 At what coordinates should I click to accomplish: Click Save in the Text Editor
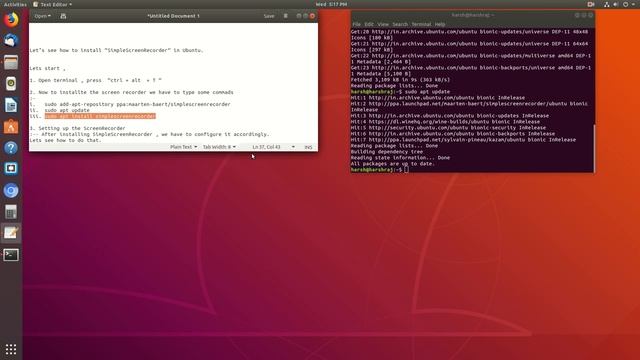click(269, 16)
